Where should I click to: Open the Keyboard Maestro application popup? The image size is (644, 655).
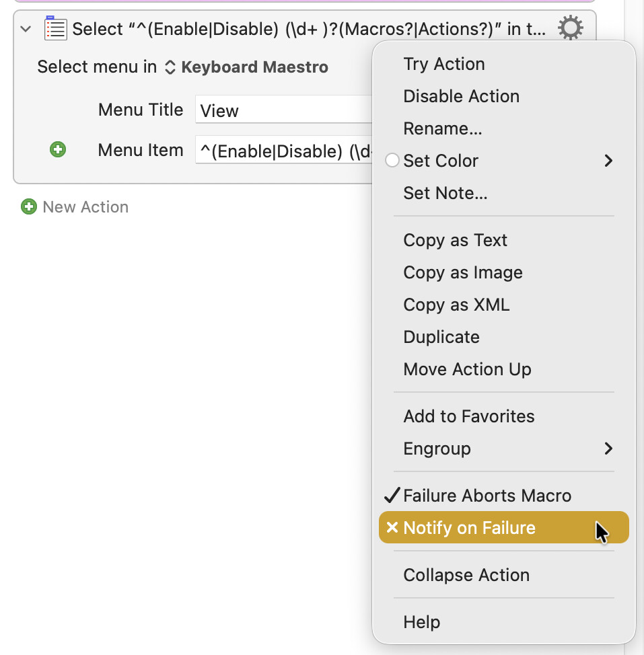pos(246,67)
